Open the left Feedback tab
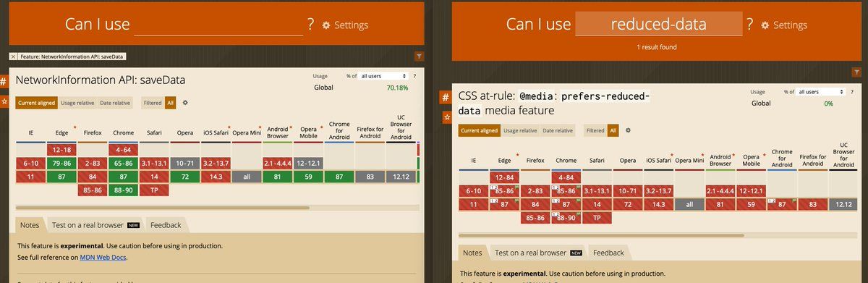868x283 pixels. [x=166, y=224]
